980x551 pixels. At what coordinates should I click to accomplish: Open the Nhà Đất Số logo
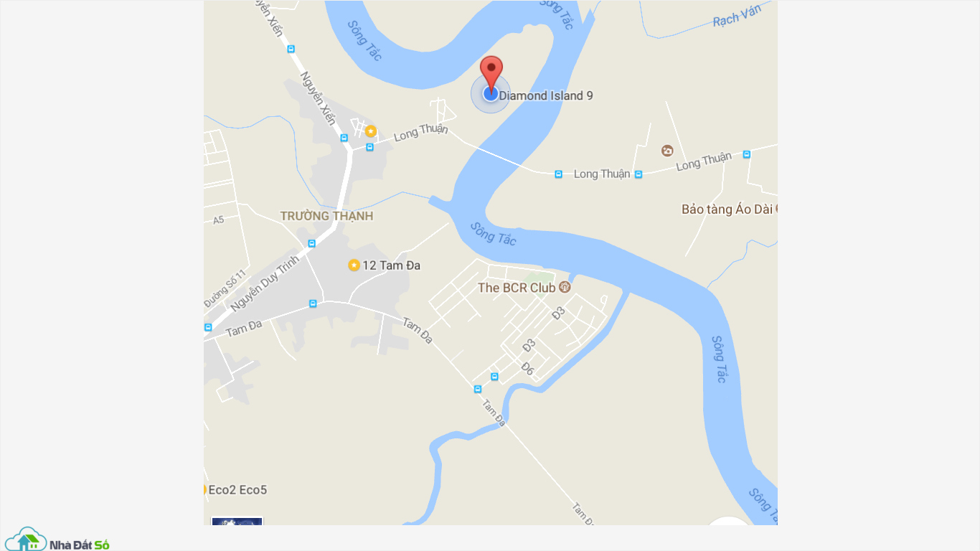[x=57, y=540]
